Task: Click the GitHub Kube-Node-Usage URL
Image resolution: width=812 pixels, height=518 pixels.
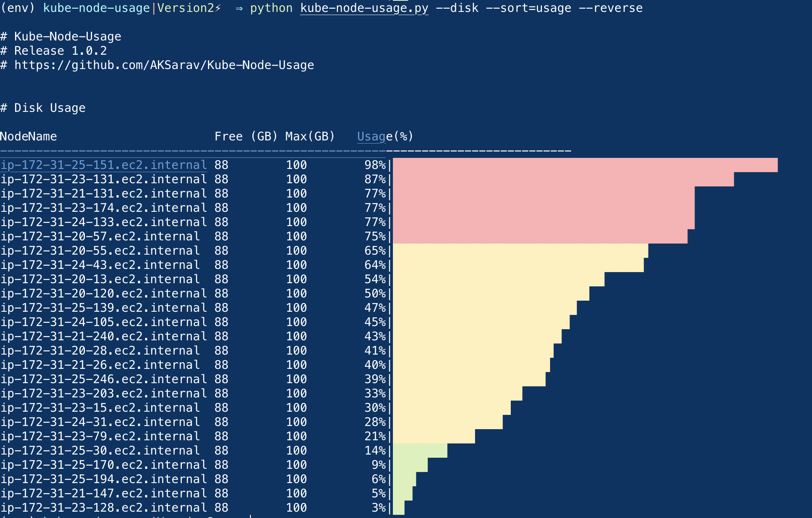Action: pyautogui.click(x=164, y=65)
